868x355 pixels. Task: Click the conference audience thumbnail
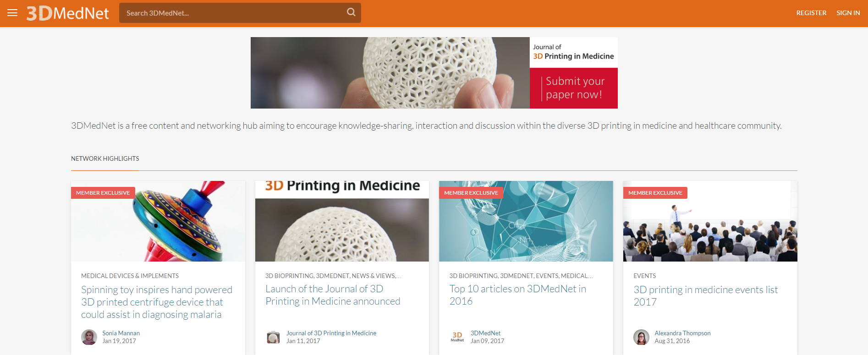(x=710, y=221)
